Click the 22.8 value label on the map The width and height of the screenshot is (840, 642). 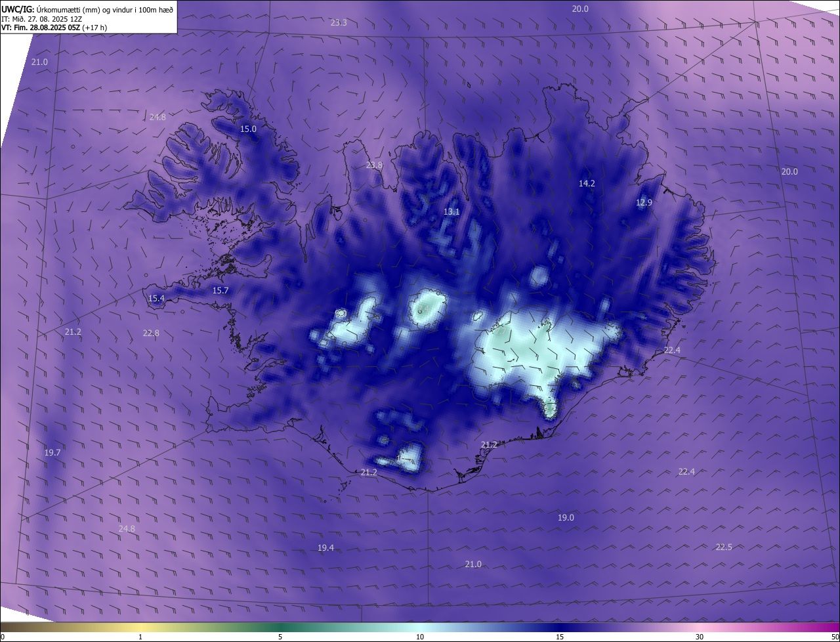(x=151, y=333)
